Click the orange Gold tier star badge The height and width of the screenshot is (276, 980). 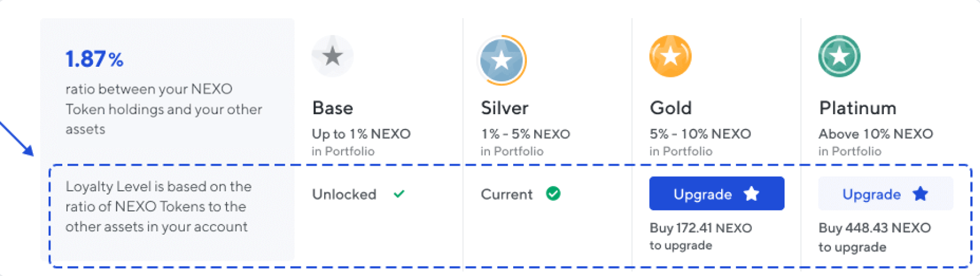point(670,56)
